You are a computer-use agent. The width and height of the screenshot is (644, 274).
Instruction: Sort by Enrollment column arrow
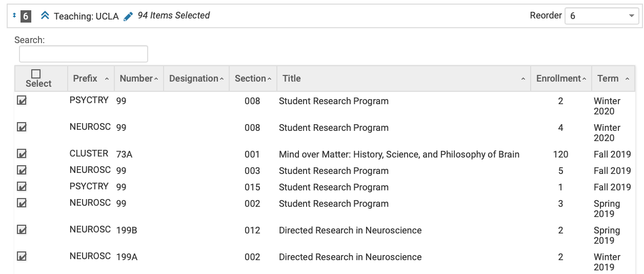click(x=585, y=79)
